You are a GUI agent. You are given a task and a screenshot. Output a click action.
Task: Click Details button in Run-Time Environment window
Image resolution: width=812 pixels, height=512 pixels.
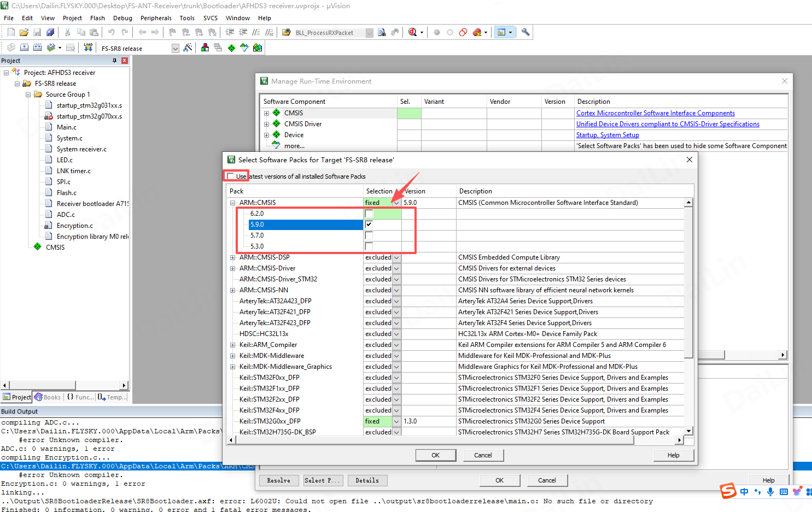pyautogui.click(x=367, y=480)
